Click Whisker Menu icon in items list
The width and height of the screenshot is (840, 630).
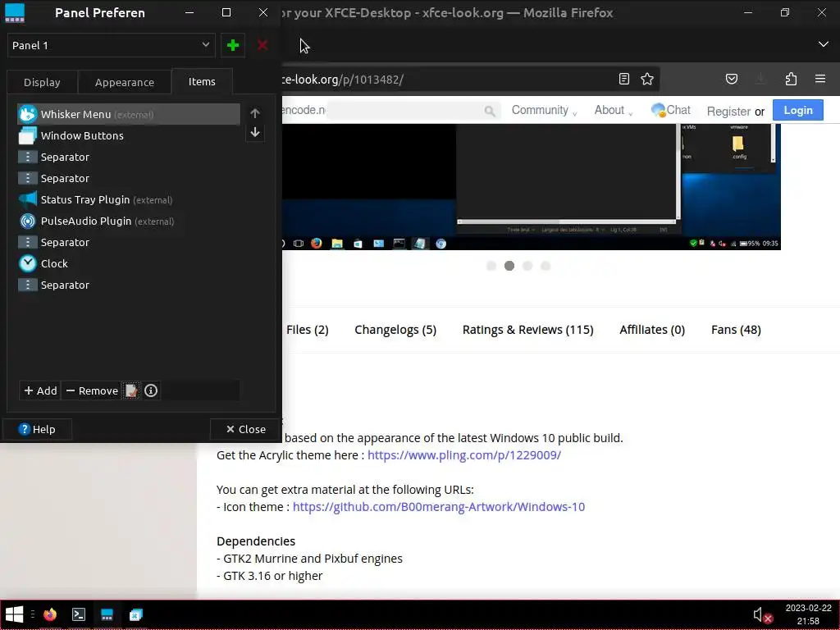pyautogui.click(x=28, y=114)
